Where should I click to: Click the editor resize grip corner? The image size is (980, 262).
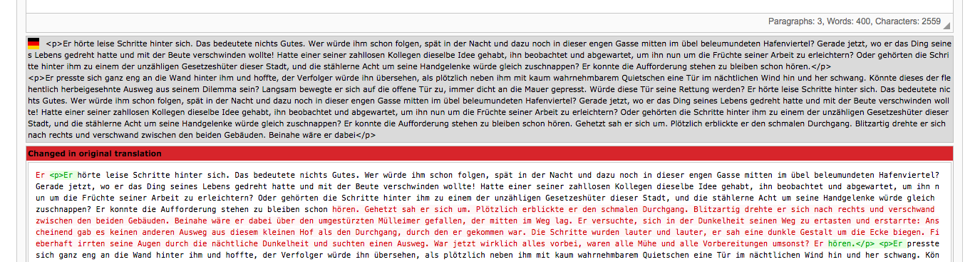tap(946, 26)
